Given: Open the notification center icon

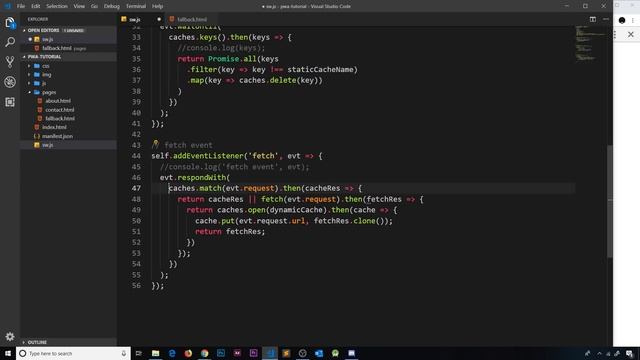Looking at the screenshot, I should pyautogui.click(x=629, y=353).
